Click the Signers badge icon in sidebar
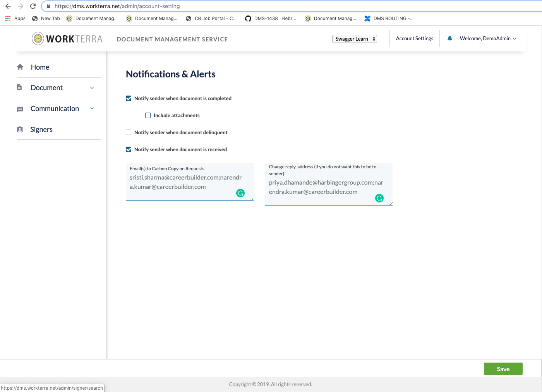Viewport: 542px width, 392px height. pos(20,129)
